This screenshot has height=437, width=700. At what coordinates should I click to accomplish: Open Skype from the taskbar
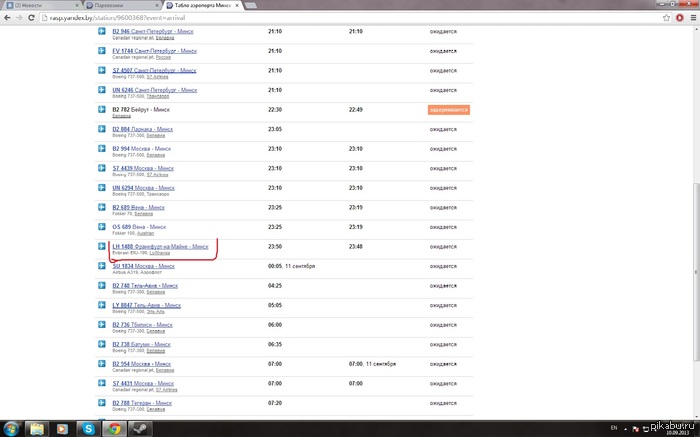(x=88, y=429)
